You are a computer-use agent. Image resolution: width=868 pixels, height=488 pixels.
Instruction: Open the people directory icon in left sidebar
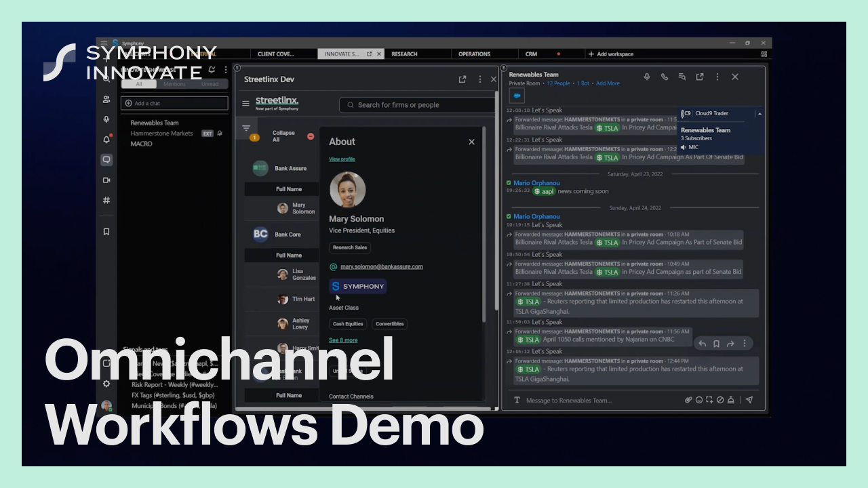click(106, 99)
